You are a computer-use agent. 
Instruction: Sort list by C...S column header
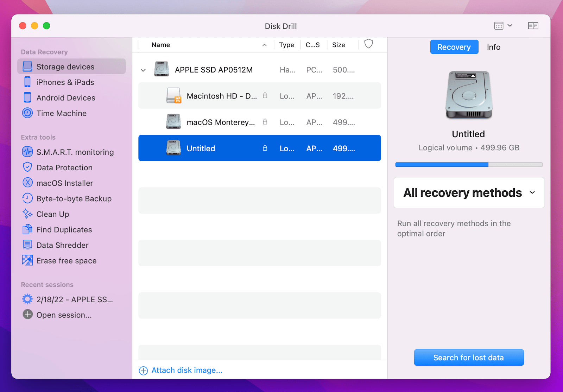click(312, 45)
